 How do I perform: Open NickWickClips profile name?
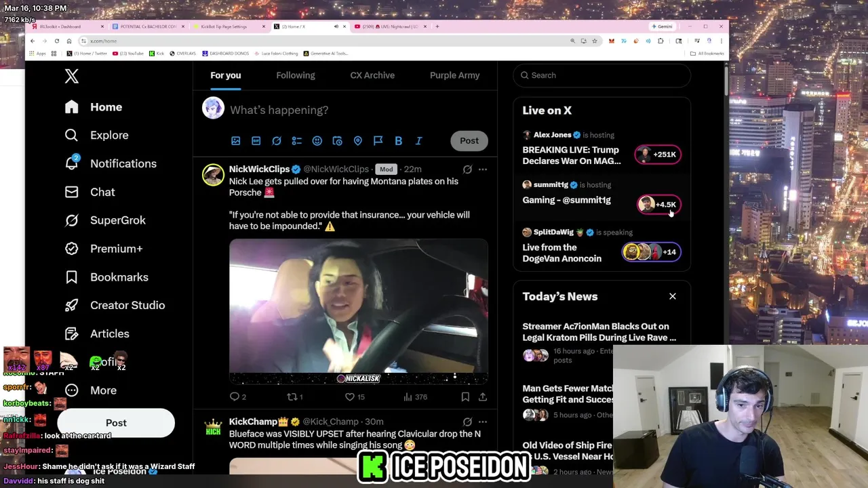pyautogui.click(x=259, y=169)
